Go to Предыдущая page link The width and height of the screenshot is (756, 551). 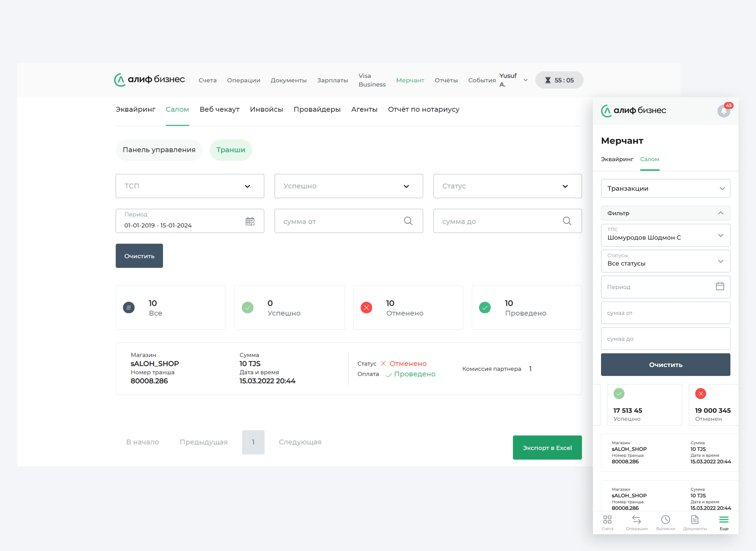(204, 442)
